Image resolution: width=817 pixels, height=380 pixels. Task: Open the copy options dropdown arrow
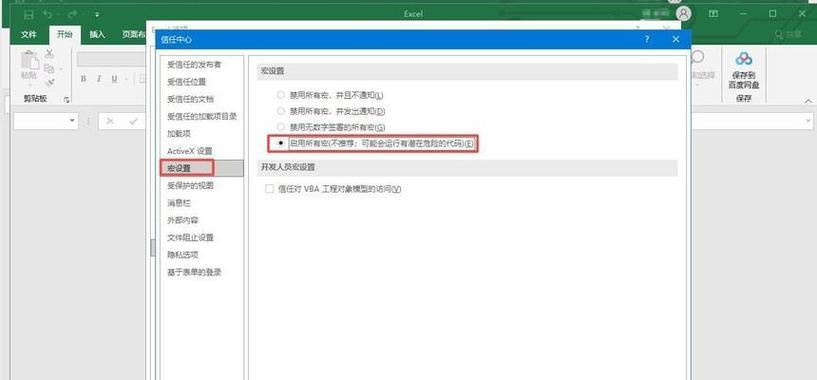point(60,69)
